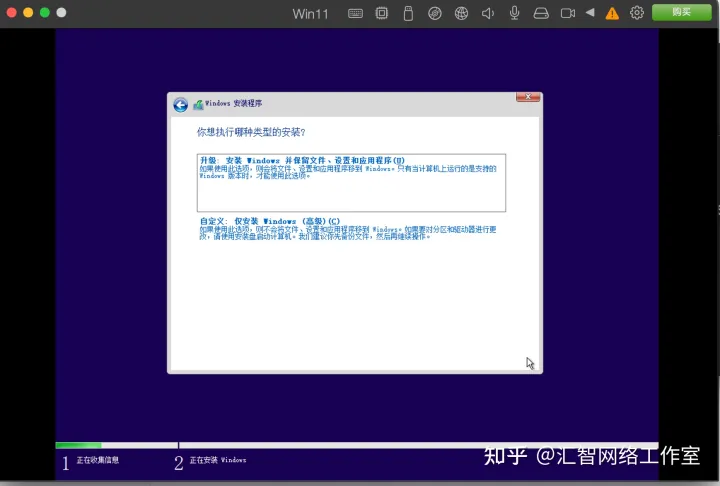Click the green macOS fullscreen button
The height and width of the screenshot is (486, 720).
(45, 13)
